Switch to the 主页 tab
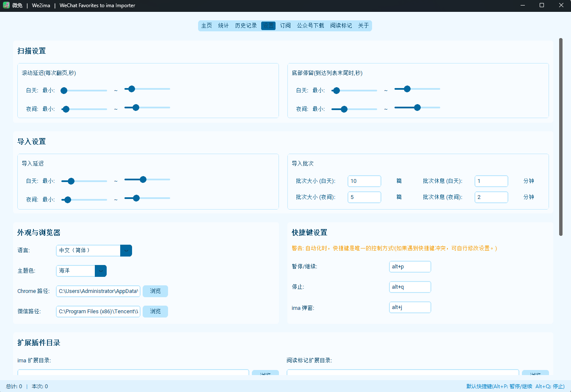571x392 pixels. (x=207, y=26)
